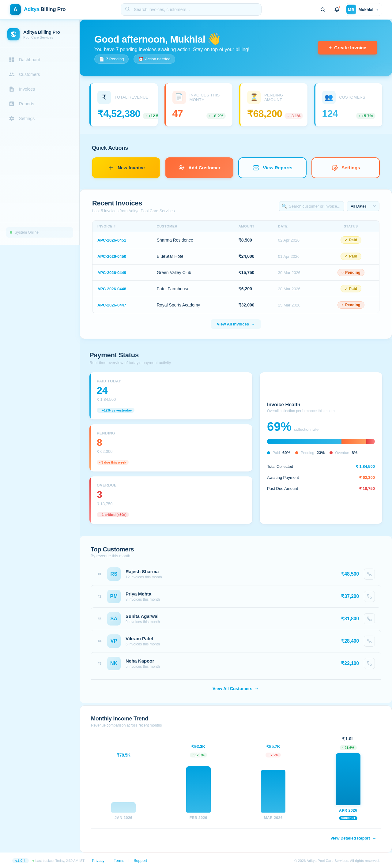Focus the header search invoices, customers field

(191, 9)
